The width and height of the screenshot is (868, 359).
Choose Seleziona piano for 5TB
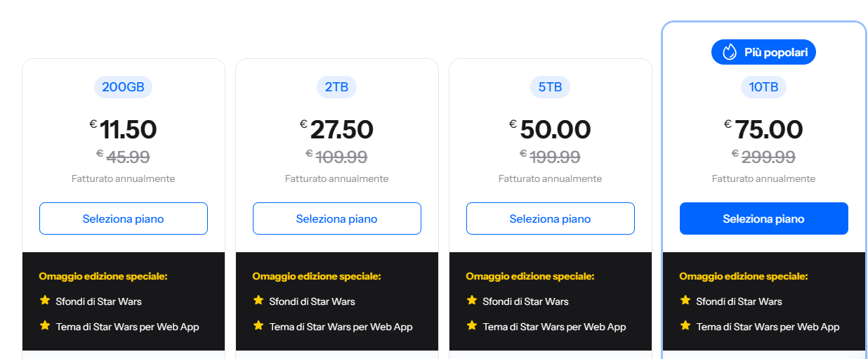551,218
